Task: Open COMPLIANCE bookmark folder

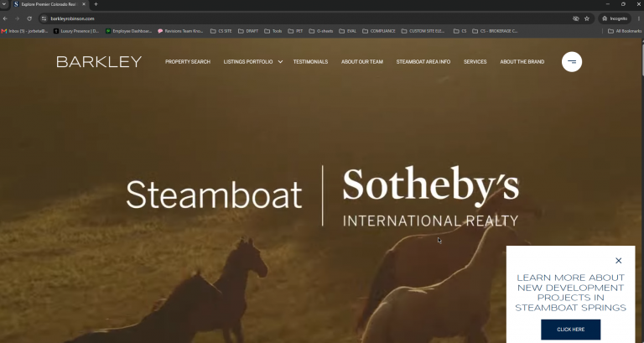Action: 379,31
